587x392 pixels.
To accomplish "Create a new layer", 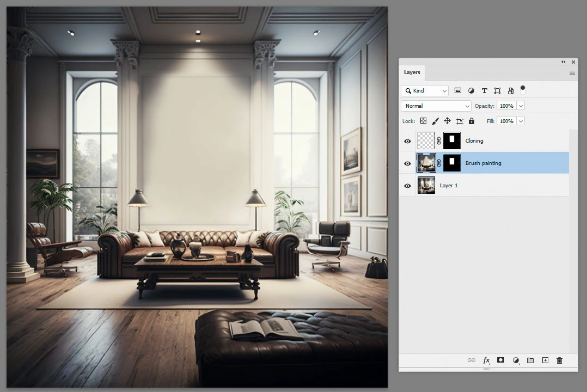I will [545, 360].
